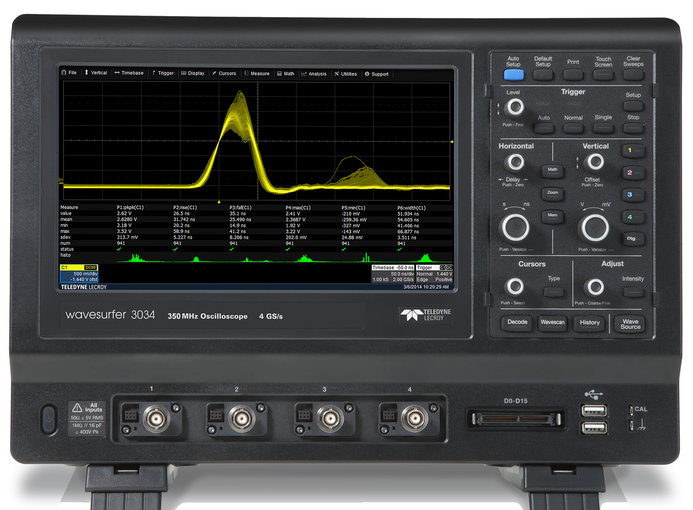Push the Wavescan button
Viewport: 693px width, 510px height.
[552, 323]
